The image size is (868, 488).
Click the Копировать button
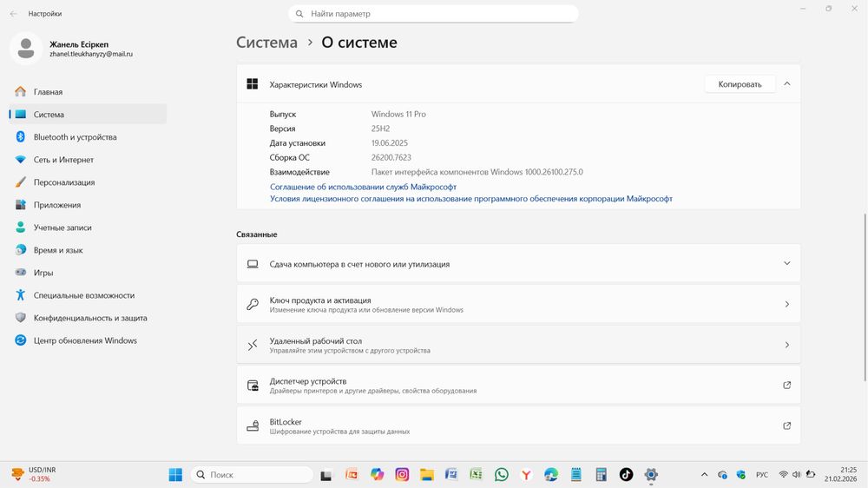click(x=740, y=84)
